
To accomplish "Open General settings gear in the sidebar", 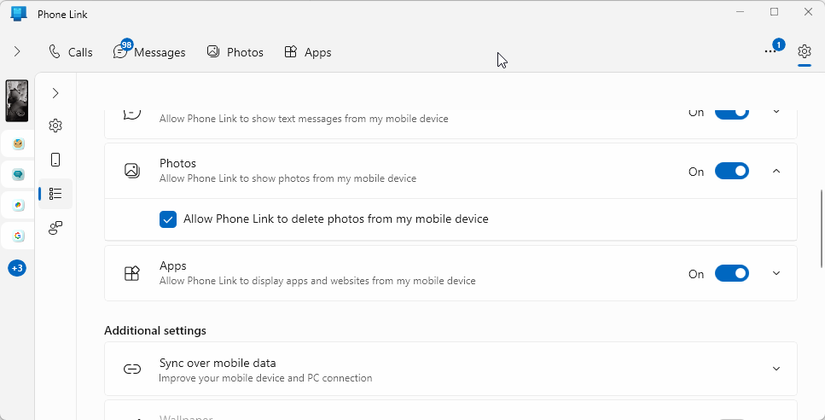I will click(56, 126).
